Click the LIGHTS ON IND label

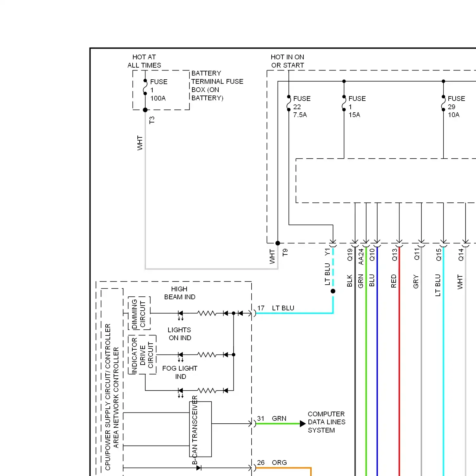pyautogui.click(x=180, y=334)
